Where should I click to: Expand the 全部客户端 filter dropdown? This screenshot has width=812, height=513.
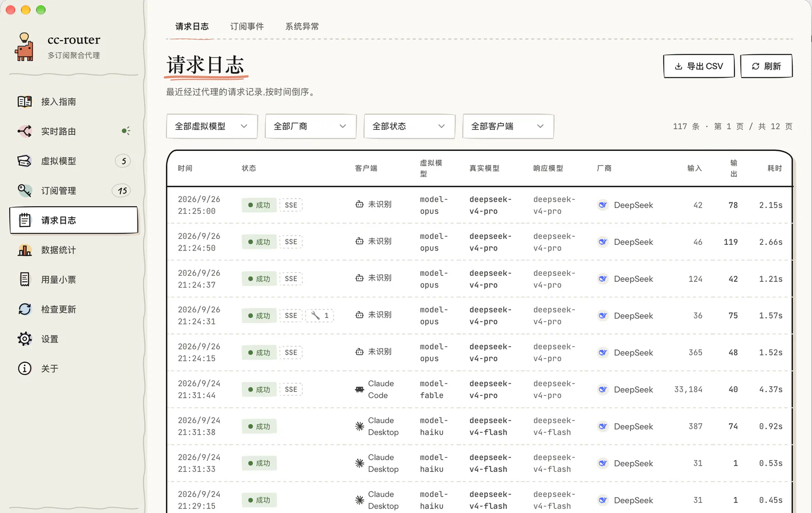[508, 126]
